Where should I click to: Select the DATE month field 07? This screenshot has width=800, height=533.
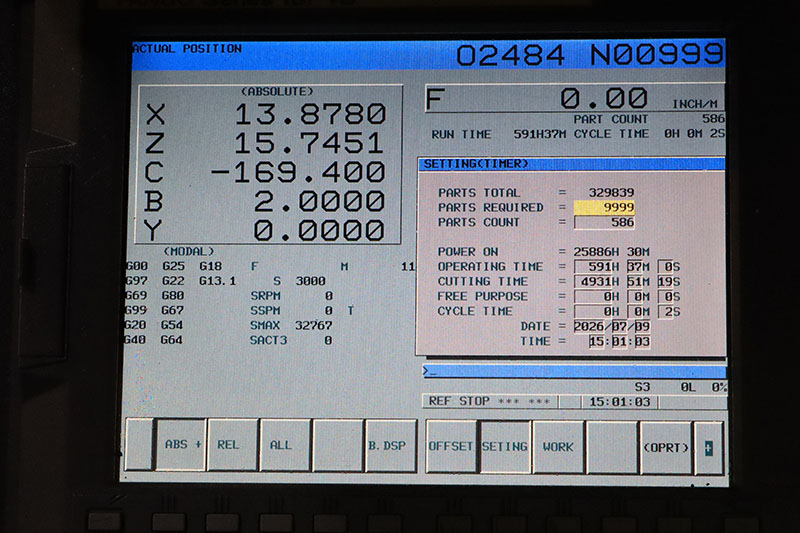(619, 326)
